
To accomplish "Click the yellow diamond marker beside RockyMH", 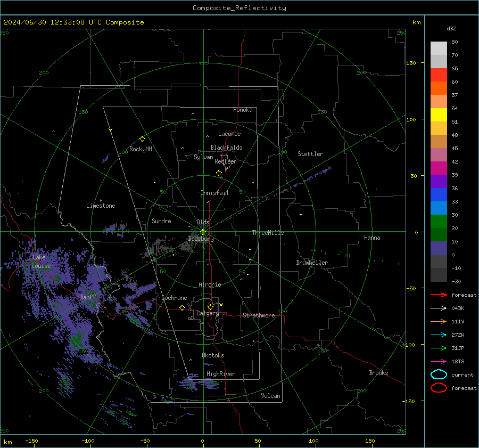I will pyautogui.click(x=142, y=139).
